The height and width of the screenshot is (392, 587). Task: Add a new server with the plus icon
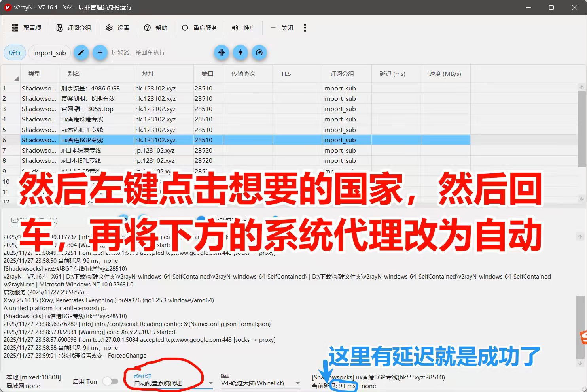(x=100, y=53)
